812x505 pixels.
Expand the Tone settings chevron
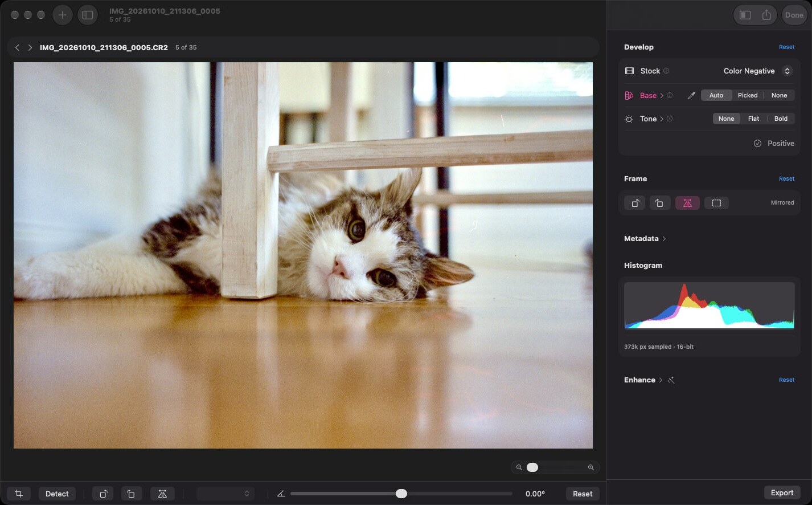point(662,119)
